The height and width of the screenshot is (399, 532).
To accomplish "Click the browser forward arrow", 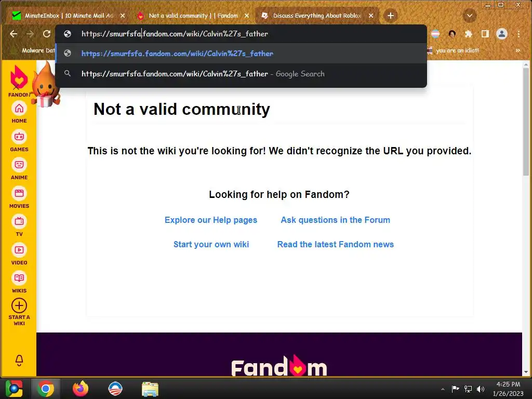I will coord(30,34).
